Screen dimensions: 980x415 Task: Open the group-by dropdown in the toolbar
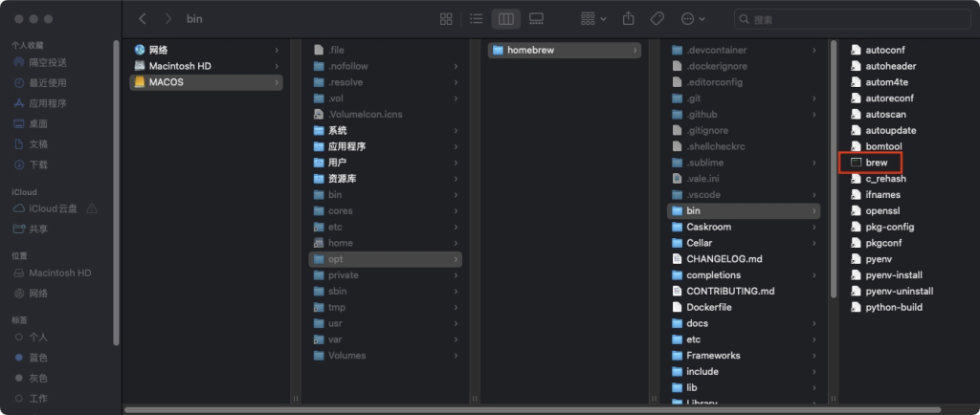point(593,19)
